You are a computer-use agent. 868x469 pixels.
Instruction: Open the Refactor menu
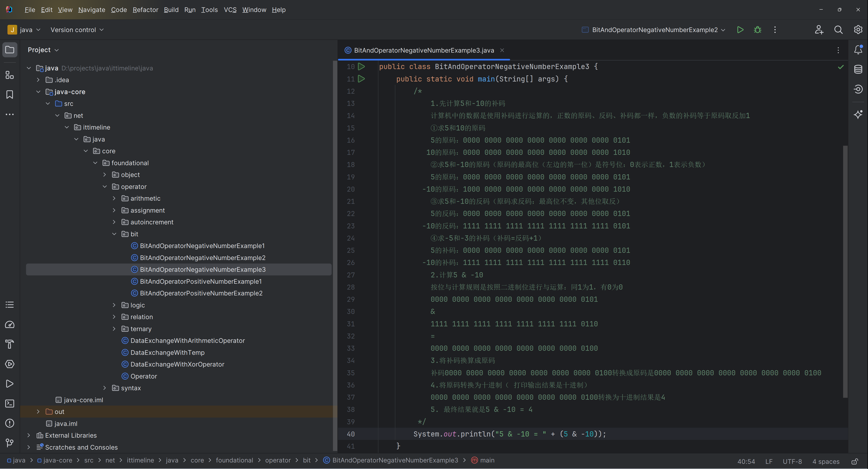coord(145,10)
